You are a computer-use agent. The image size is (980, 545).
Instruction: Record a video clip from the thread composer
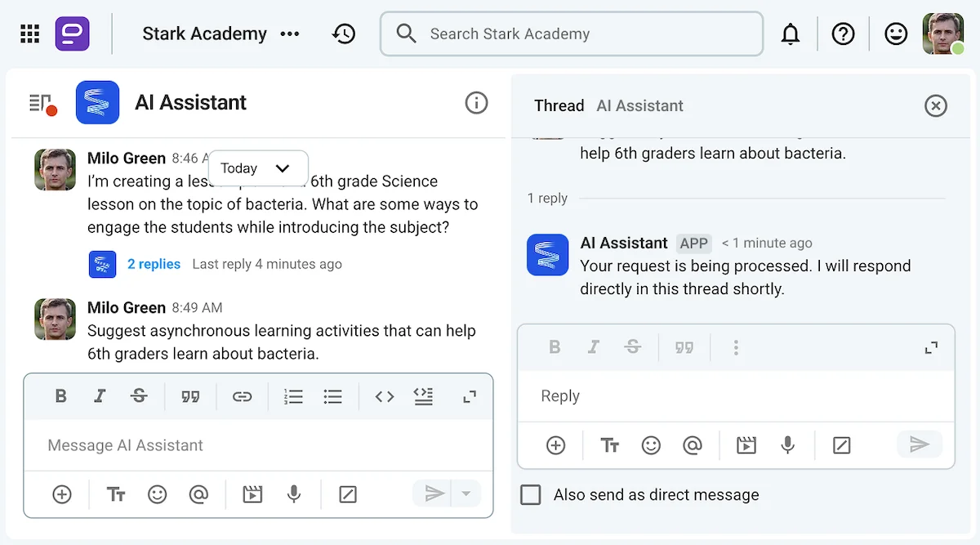[x=746, y=445]
